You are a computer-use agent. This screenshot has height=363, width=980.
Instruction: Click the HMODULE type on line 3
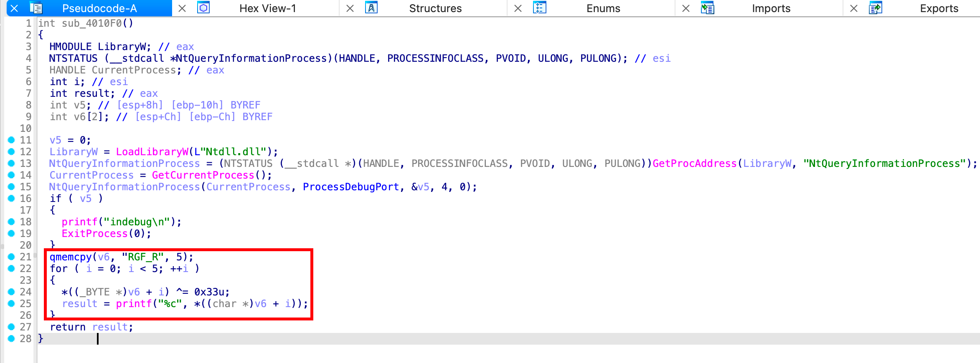point(71,47)
